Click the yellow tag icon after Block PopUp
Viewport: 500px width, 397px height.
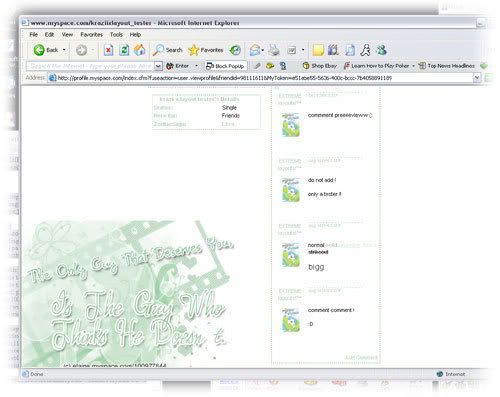(270, 66)
